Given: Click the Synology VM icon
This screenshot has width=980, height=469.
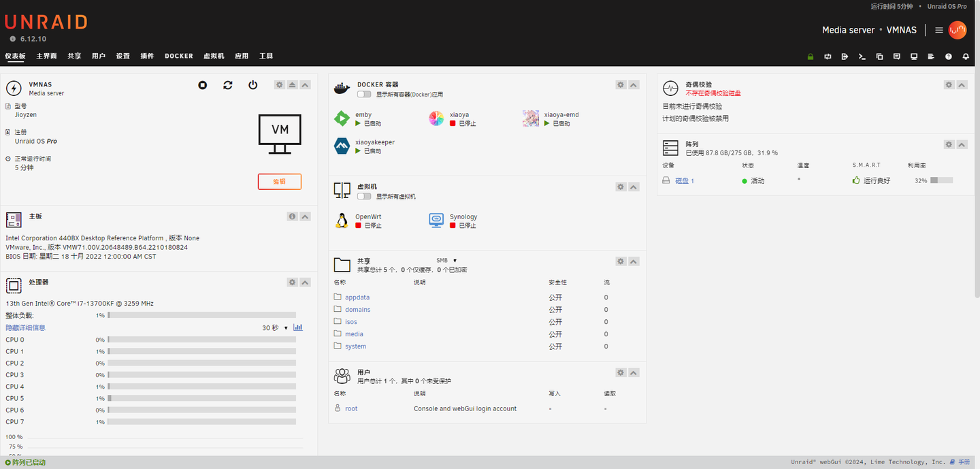Looking at the screenshot, I should click(436, 221).
